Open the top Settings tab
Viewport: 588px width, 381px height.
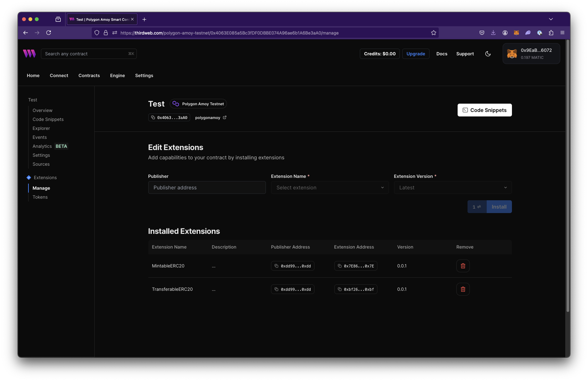(144, 75)
